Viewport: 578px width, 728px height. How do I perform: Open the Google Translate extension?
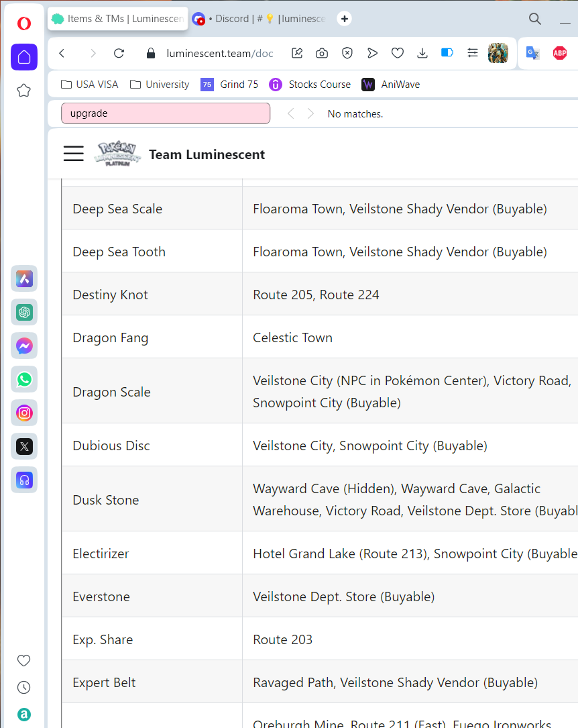coord(532,53)
